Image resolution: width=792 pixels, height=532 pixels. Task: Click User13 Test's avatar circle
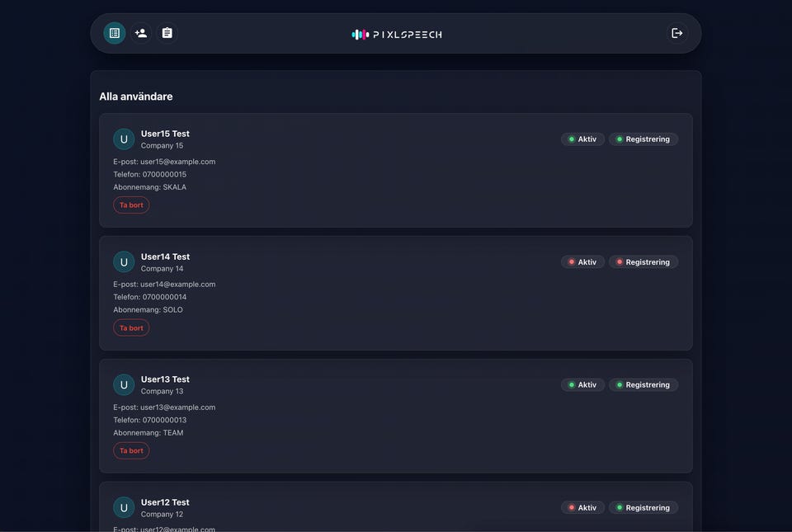pyautogui.click(x=124, y=385)
